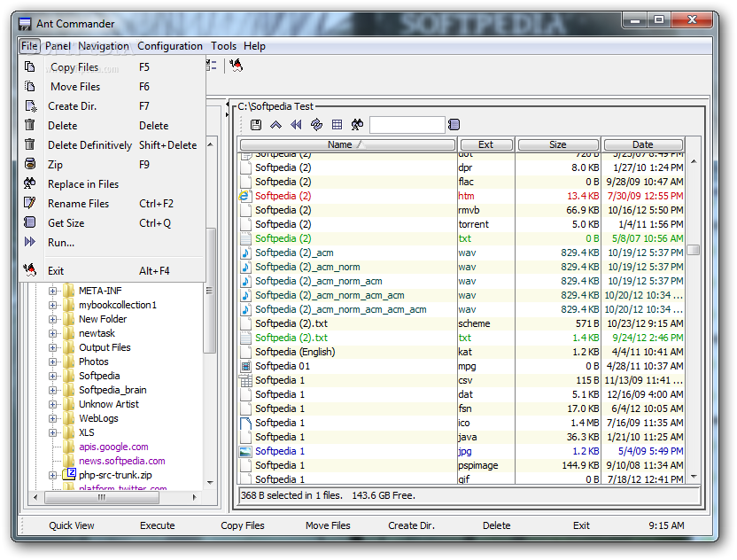
Task: Open the Panel menu
Action: pyautogui.click(x=58, y=46)
